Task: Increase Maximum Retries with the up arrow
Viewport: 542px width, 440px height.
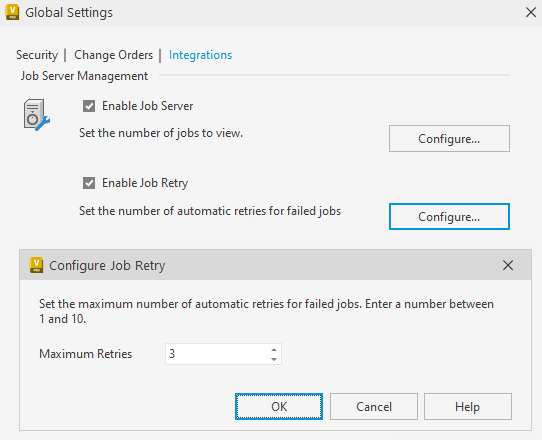Action: click(x=274, y=349)
